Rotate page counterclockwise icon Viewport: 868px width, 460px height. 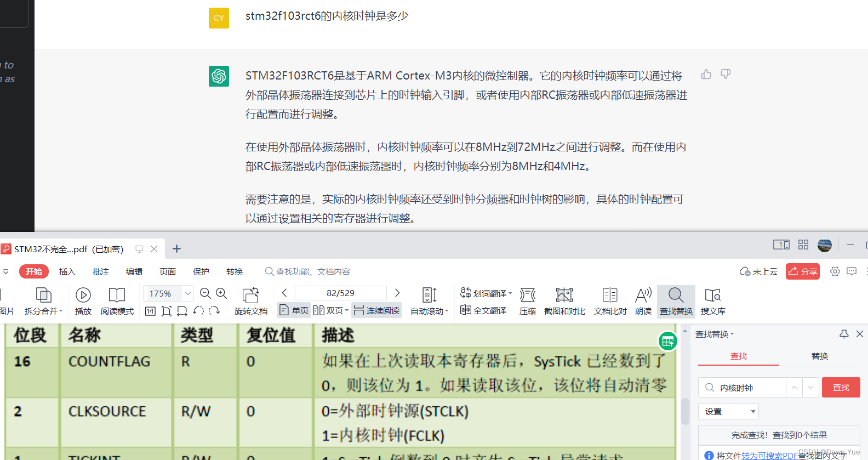198,311
